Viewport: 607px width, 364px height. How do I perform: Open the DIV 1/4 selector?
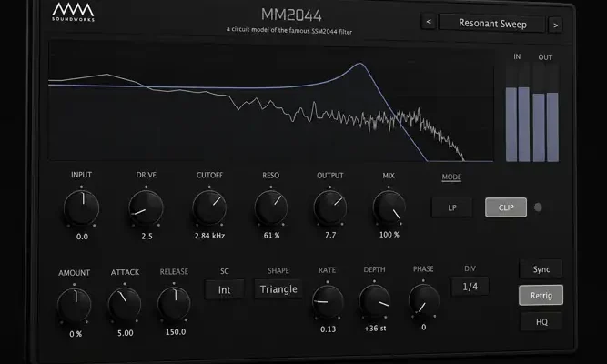[x=470, y=287]
